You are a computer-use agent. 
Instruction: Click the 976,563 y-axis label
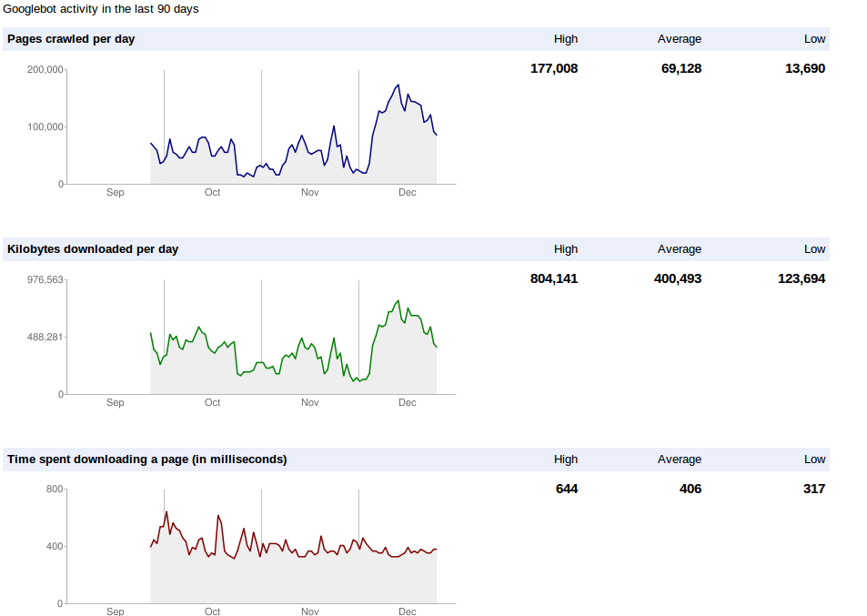pyautogui.click(x=45, y=280)
